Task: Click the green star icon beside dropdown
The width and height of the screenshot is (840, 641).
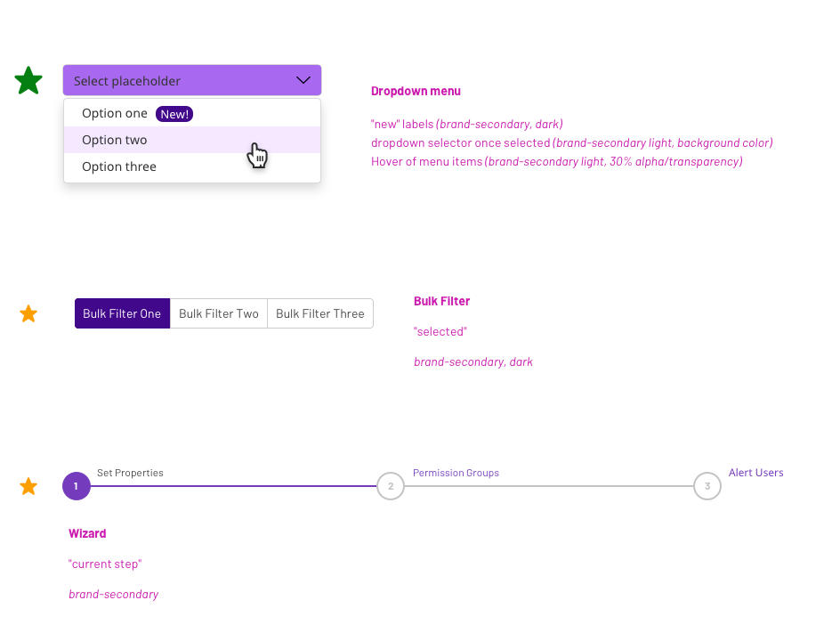Action: pyautogui.click(x=28, y=80)
